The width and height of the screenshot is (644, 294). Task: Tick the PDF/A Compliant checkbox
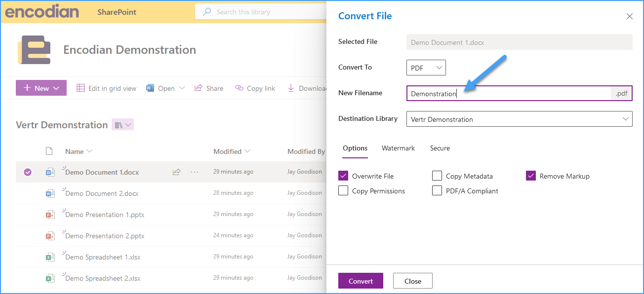[x=437, y=190]
